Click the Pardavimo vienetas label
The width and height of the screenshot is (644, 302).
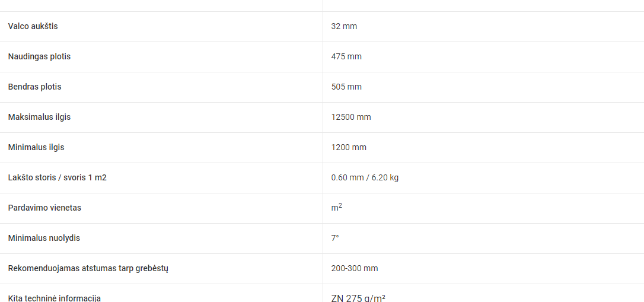[x=44, y=208]
